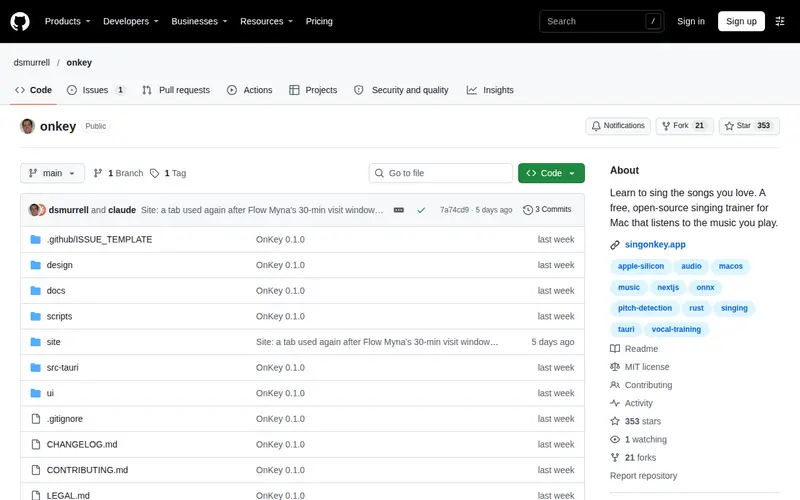
Task: Click the nextjs topic tag
Action: tap(668, 287)
